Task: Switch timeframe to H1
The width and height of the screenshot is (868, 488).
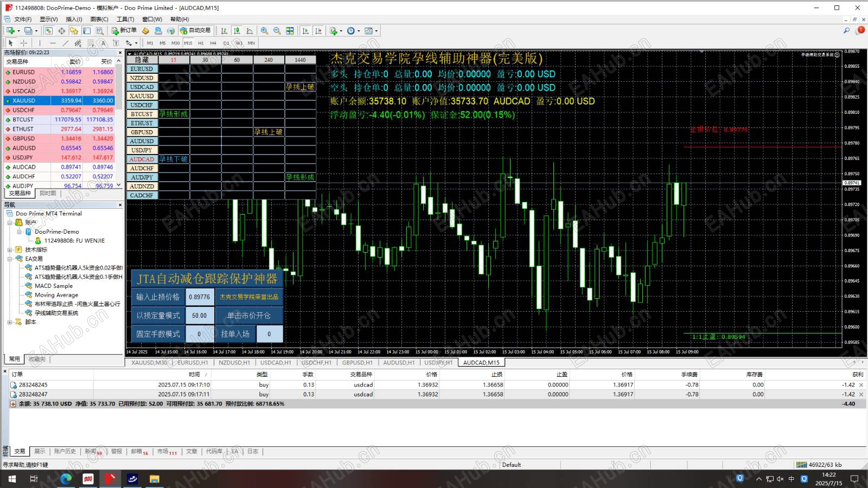Action: click(x=201, y=43)
